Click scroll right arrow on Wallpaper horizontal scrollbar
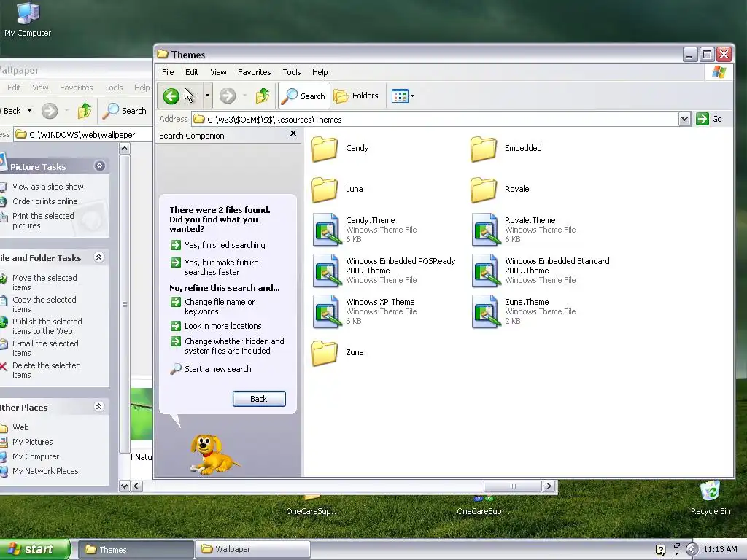Screen dimensions: 747x560 tap(549, 486)
